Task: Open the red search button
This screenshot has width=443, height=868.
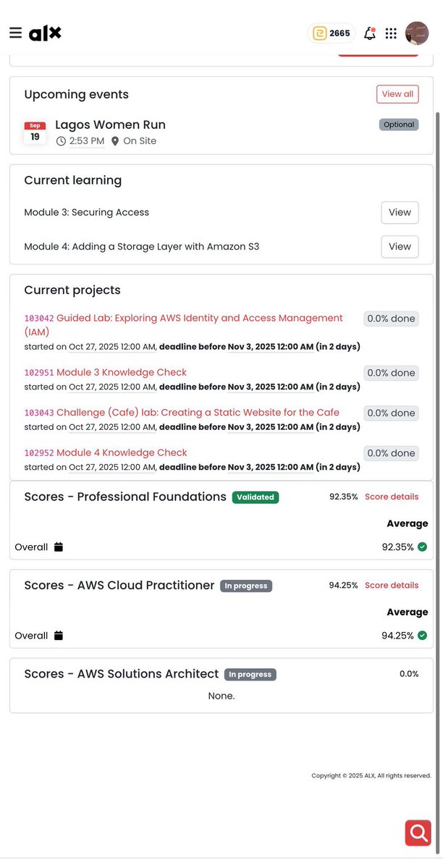Action: click(x=418, y=833)
